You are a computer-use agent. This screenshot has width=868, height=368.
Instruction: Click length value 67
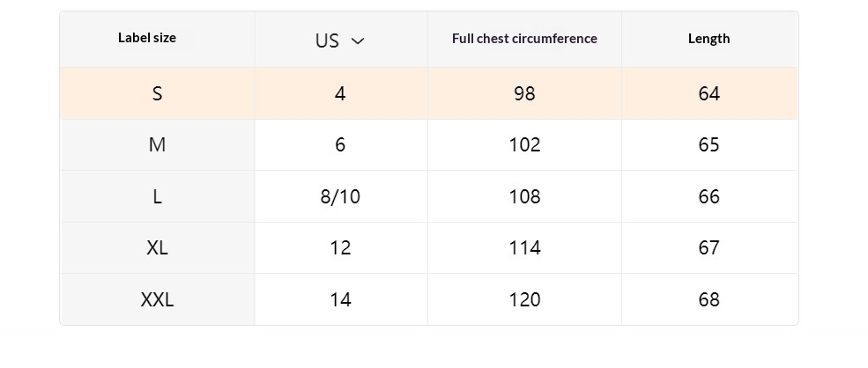[x=708, y=248]
